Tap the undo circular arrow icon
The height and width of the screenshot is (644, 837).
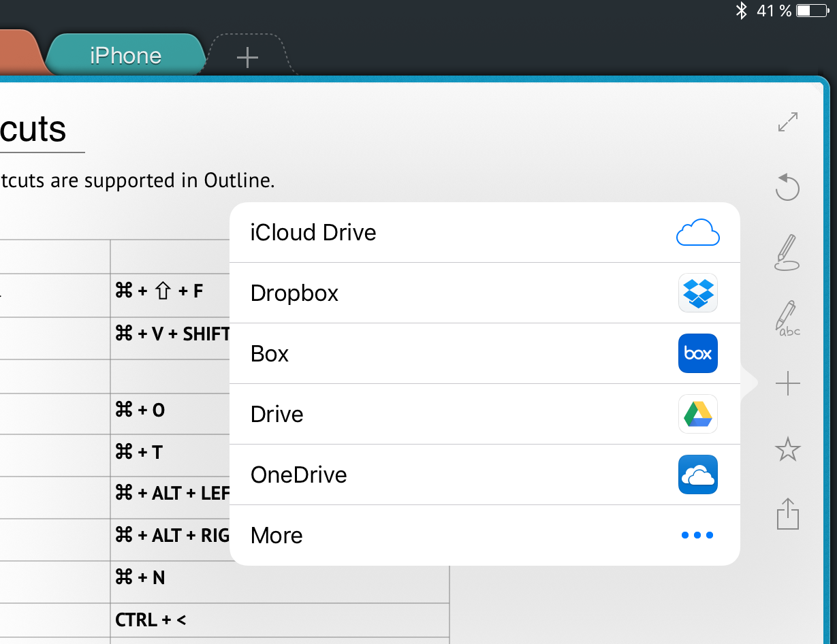[787, 187]
